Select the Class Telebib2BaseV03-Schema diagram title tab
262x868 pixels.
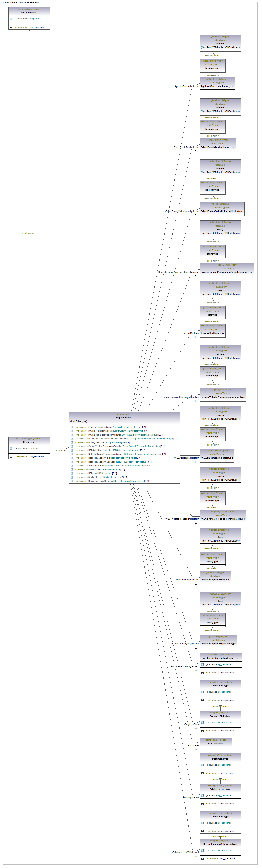tap(21, 3)
